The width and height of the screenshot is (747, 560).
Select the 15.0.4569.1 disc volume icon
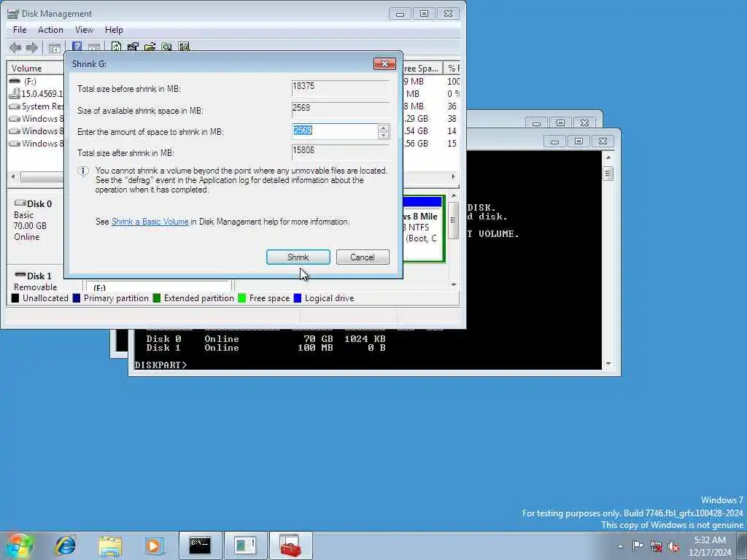(x=15, y=94)
